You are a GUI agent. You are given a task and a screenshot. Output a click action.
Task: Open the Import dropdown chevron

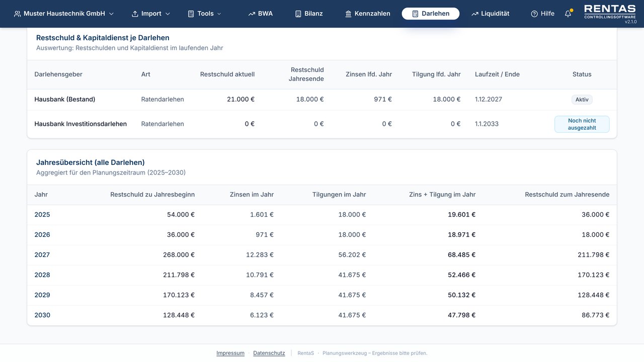168,14
